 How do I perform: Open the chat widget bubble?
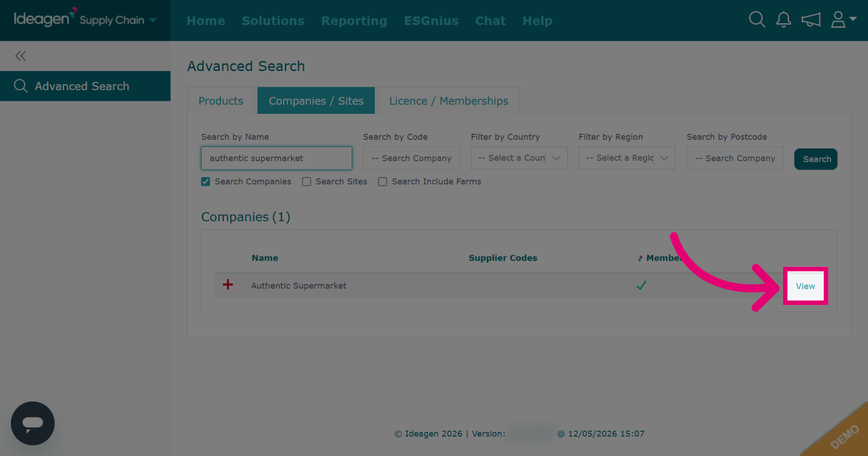click(x=33, y=423)
